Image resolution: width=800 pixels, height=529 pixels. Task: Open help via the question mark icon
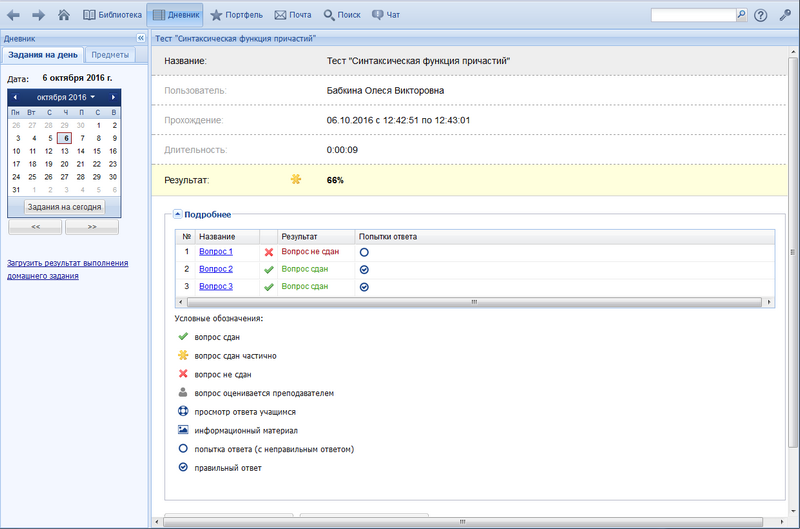(761, 15)
